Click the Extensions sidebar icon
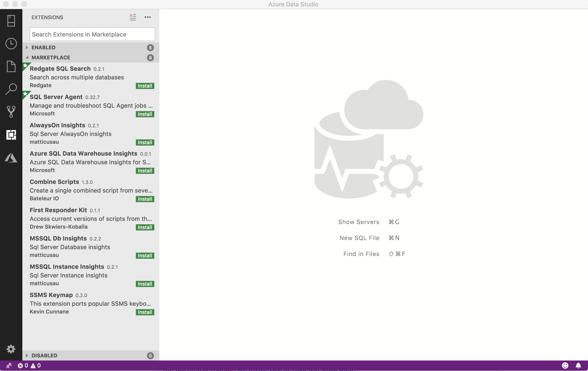Image resolution: width=588 pixels, height=371 pixels. (x=11, y=135)
